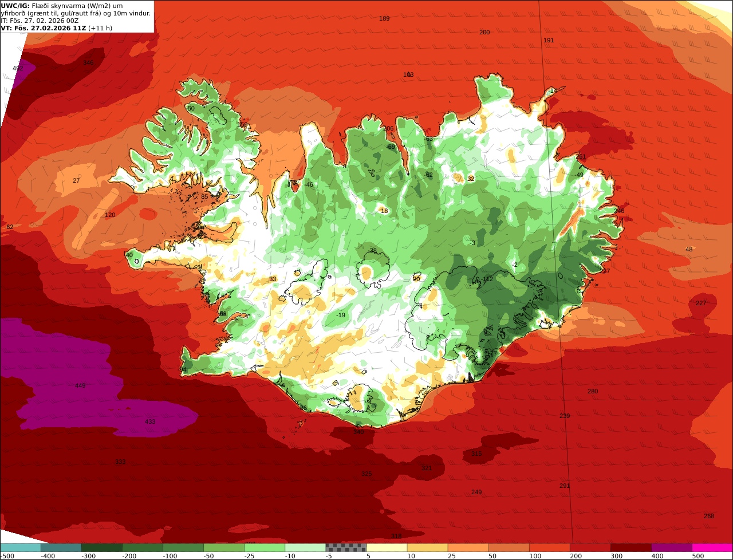Pick the -200 to -100 green legend swatch
Viewport: 733px width, 560px height.
pos(143,547)
